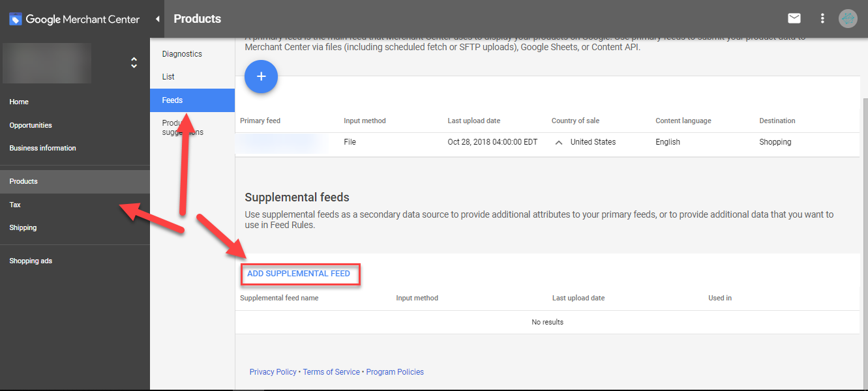Viewport: 868px width, 391px height.
Task: Open the Home menu item
Action: [x=19, y=102]
